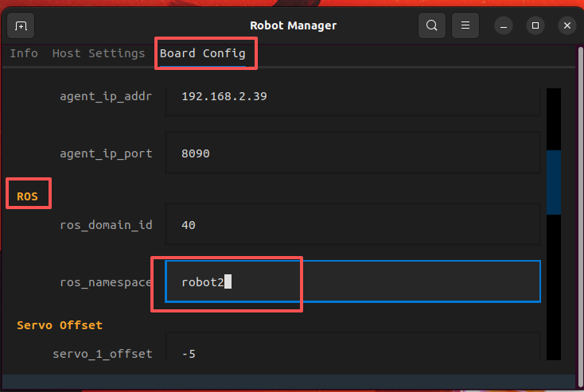Click the ros_domain_id field with 40

point(352,225)
